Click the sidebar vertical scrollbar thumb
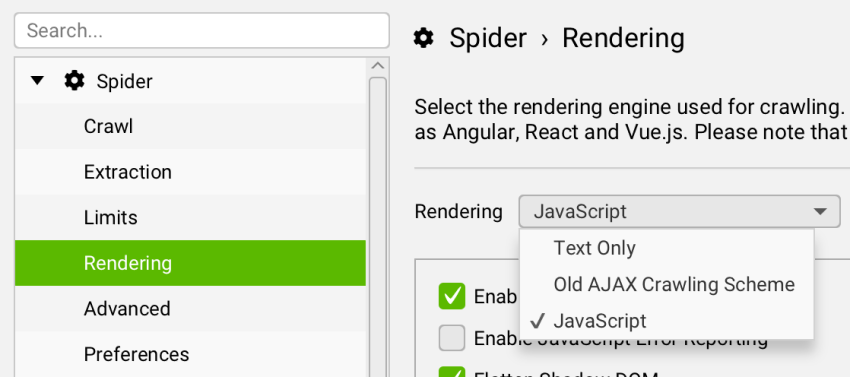 click(378, 227)
